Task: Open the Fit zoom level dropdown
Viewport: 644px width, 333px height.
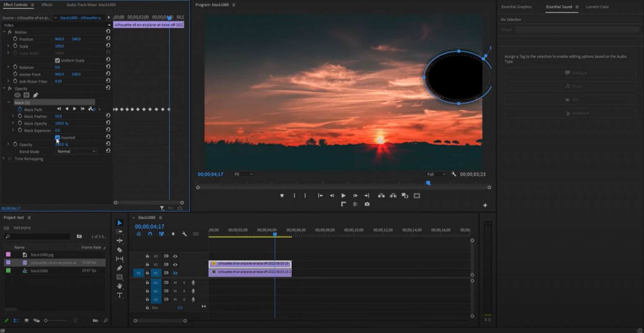Action: (x=244, y=174)
